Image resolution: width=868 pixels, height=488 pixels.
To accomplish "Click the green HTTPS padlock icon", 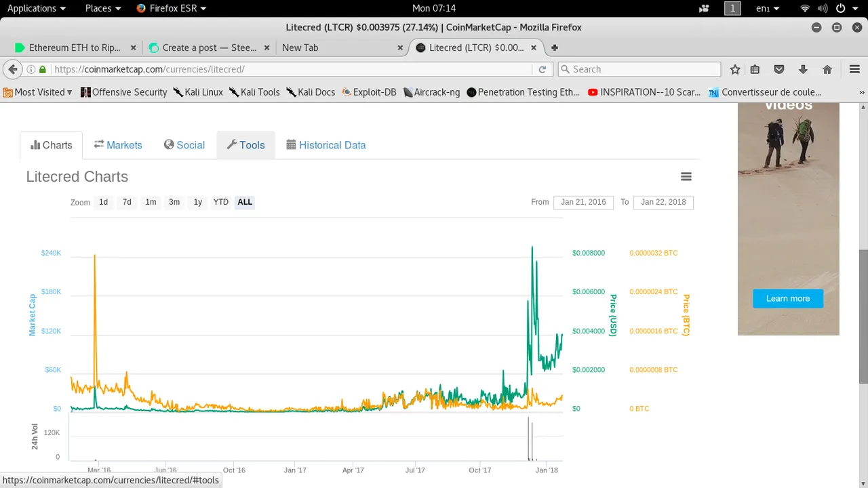I will pyautogui.click(x=43, y=69).
